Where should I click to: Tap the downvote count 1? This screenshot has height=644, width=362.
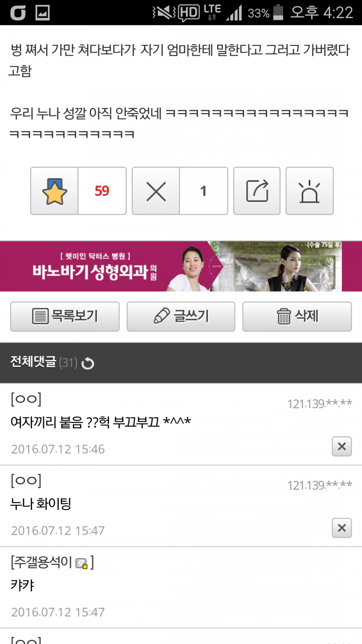pyautogui.click(x=203, y=191)
